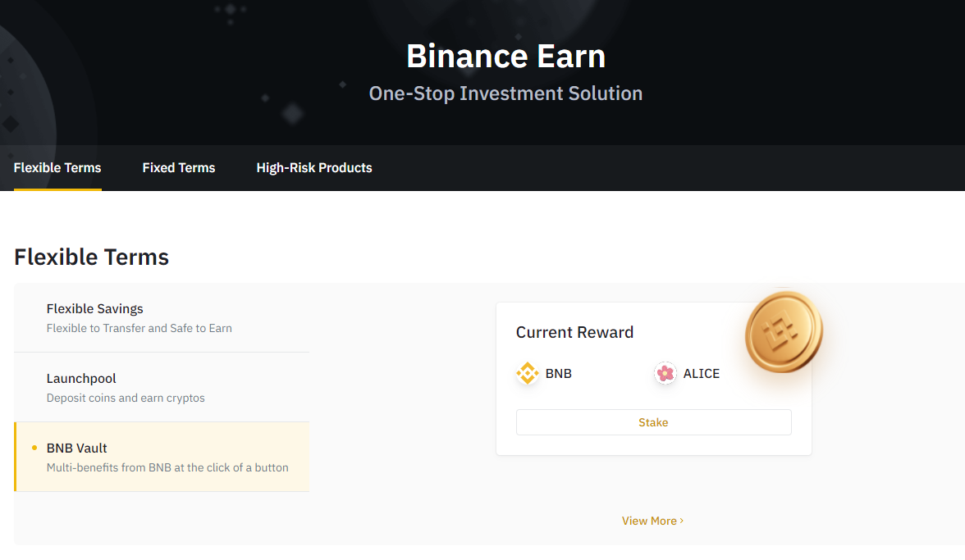Click the Stake button

(653, 422)
